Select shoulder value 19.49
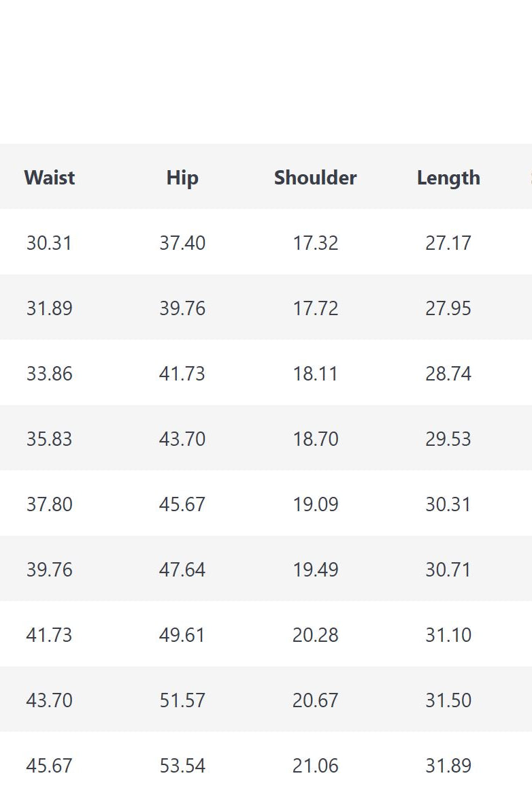The width and height of the screenshot is (532, 795). tap(315, 570)
